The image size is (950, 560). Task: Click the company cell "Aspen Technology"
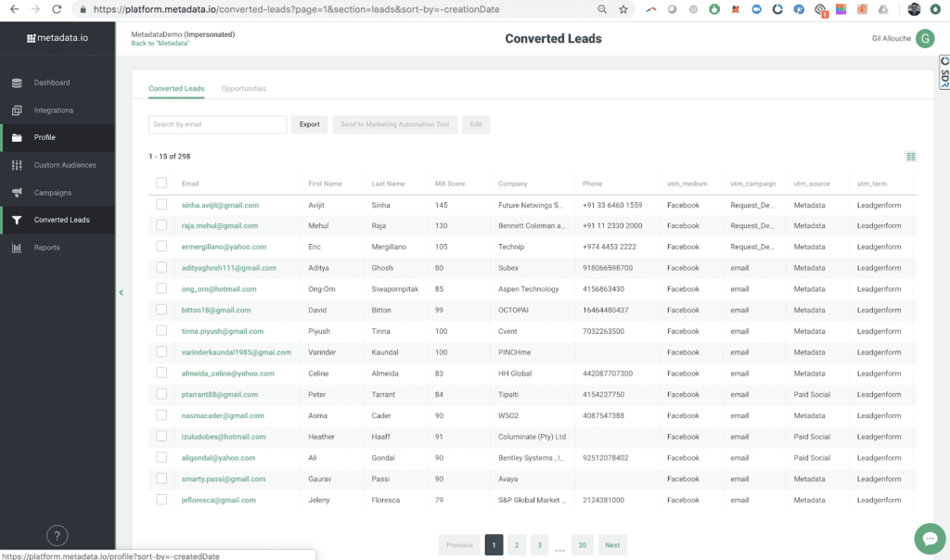[528, 288]
